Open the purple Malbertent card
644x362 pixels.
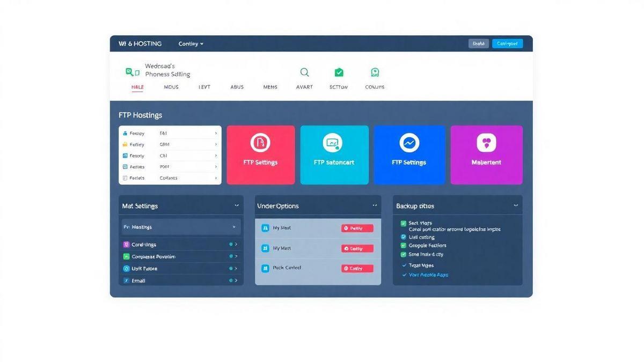[486, 155]
